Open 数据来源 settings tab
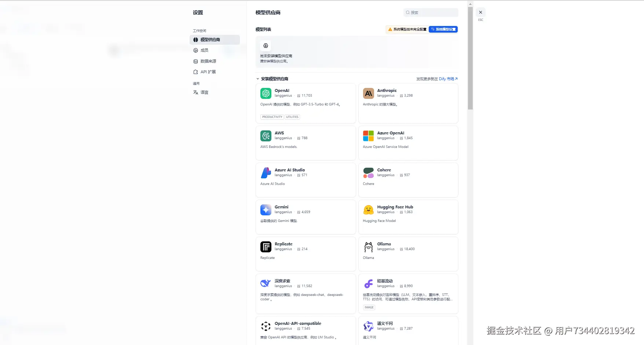The height and width of the screenshot is (345, 644). [x=215, y=62]
